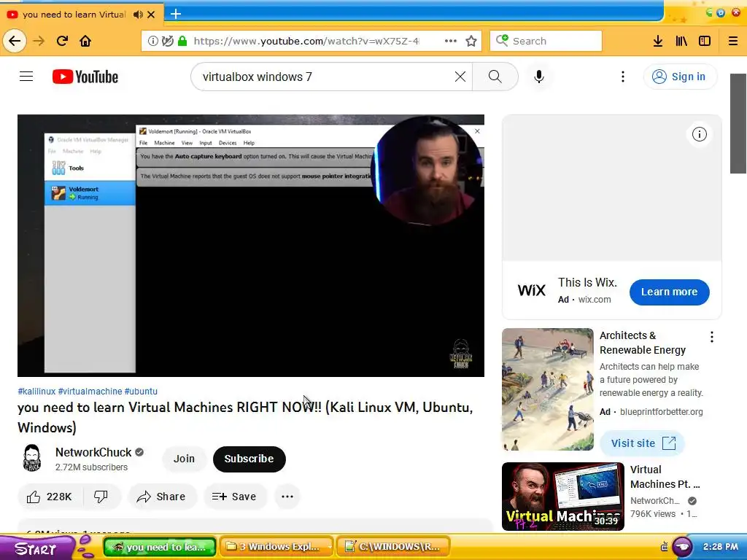The height and width of the screenshot is (560, 747).
Task: Click the green padlock security icon
Action: [x=182, y=41]
